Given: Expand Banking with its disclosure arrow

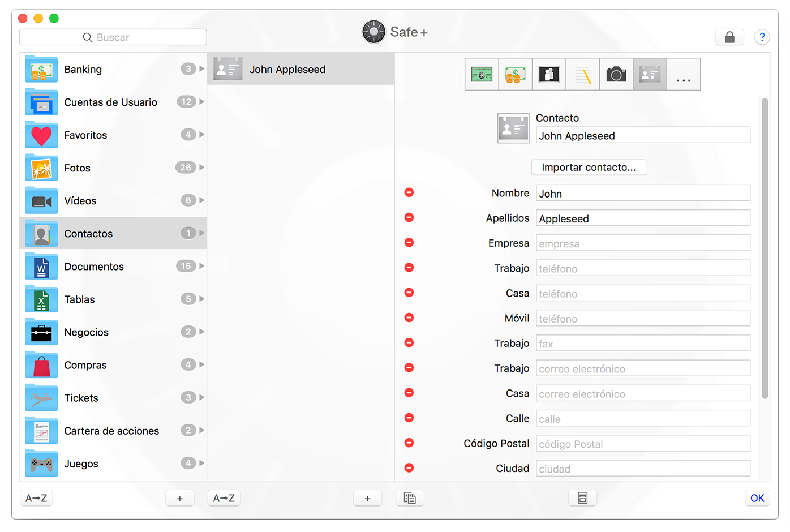Looking at the screenshot, I should click(x=201, y=69).
